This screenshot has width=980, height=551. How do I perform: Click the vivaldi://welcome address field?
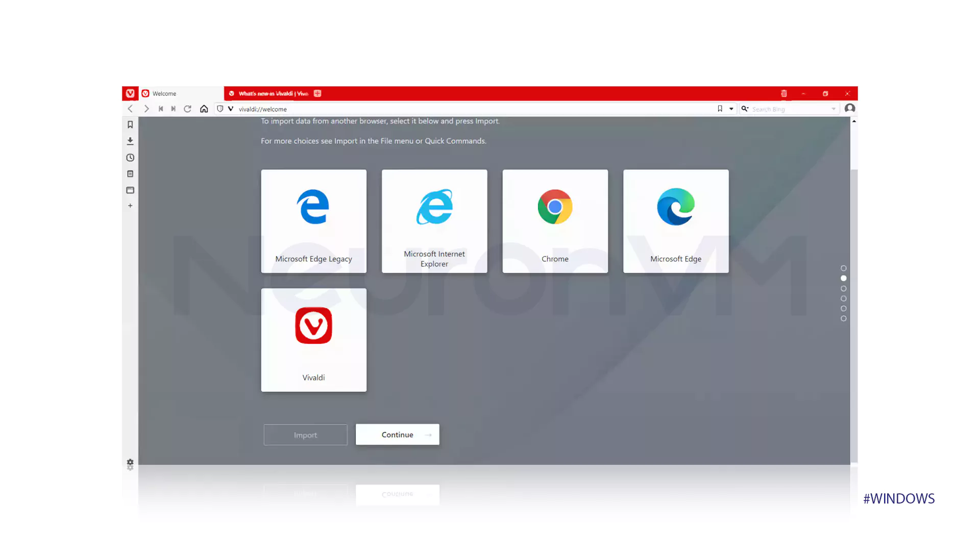coord(475,109)
